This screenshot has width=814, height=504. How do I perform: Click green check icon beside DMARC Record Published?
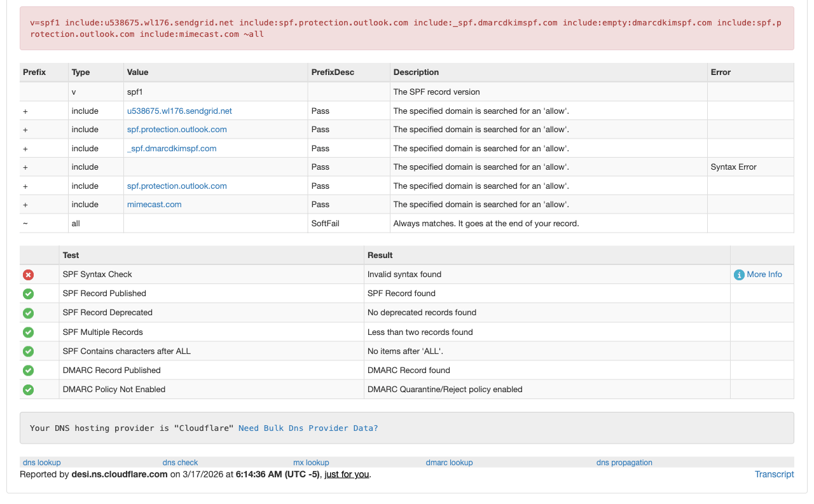28,371
